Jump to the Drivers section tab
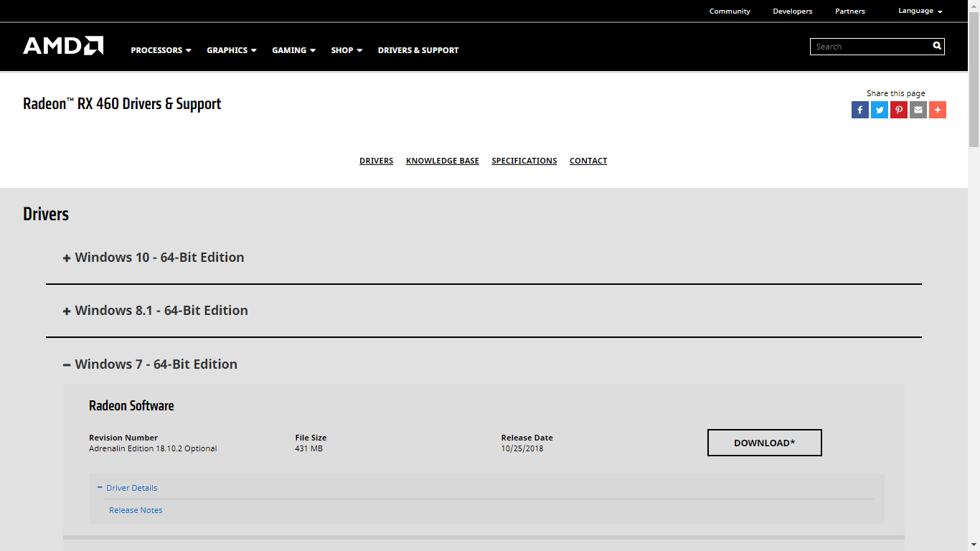The height and width of the screenshot is (551, 980). [x=377, y=161]
